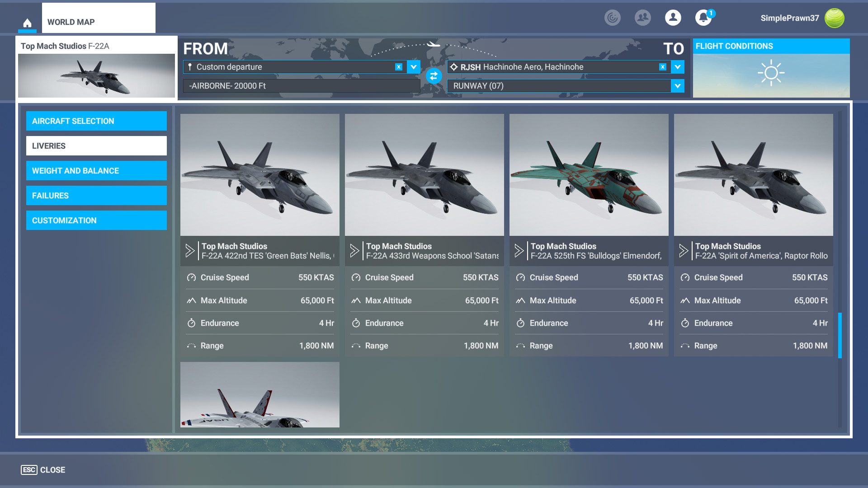The image size is (868, 488).
Task: Open the Flight Conditions panel
Action: [771, 69]
